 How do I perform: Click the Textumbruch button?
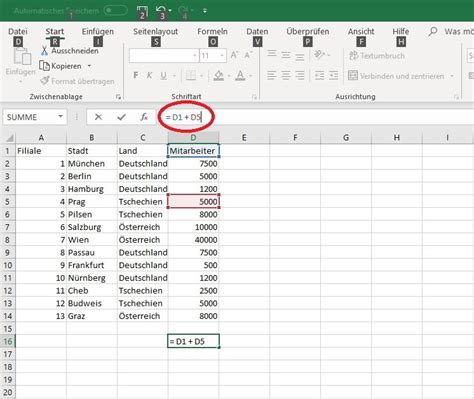[377, 56]
